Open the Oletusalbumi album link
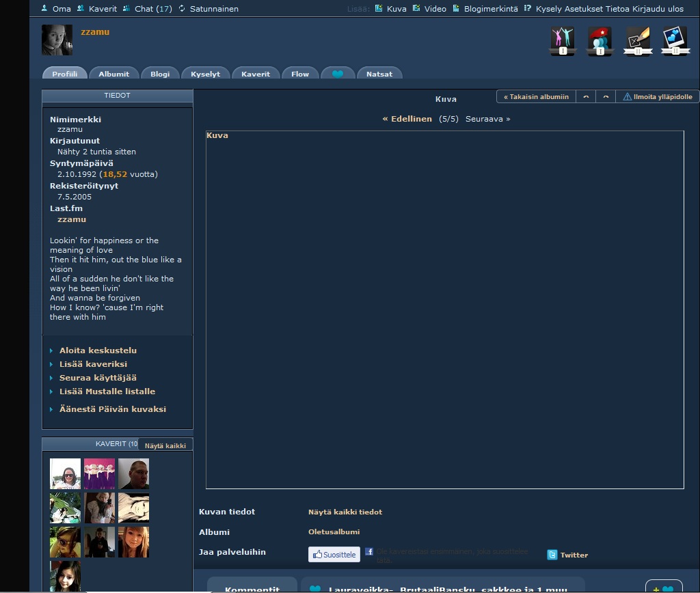 coord(334,532)
